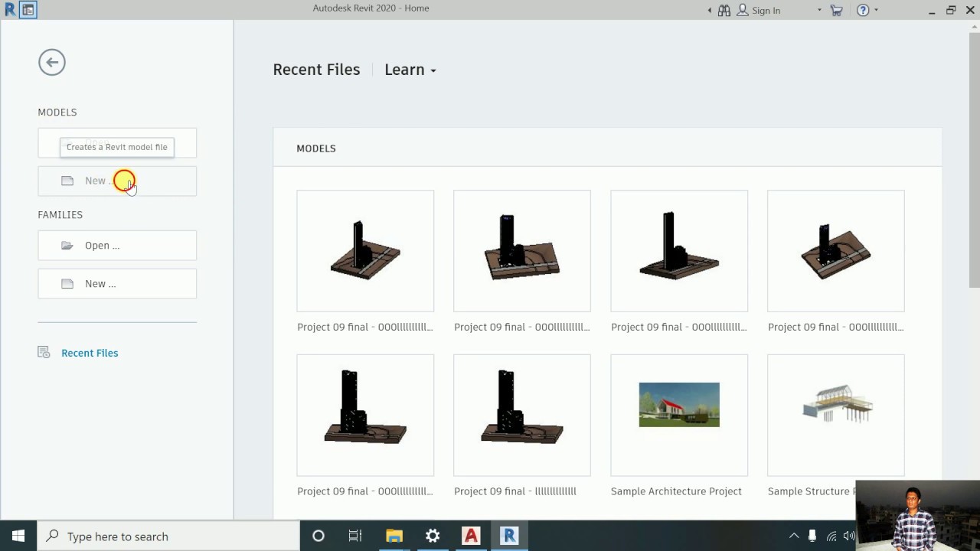The width and height of the screenshot is (980, 551).
Task: Click the Revit R application logo
Action: [x=10, y=10]
